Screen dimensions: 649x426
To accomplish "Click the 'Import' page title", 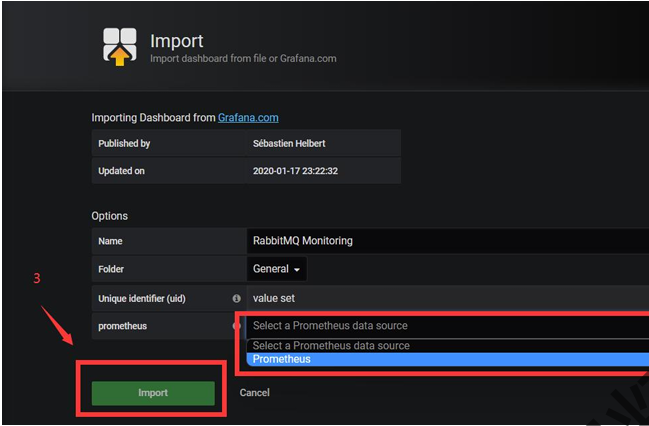I will click(177, 41).
